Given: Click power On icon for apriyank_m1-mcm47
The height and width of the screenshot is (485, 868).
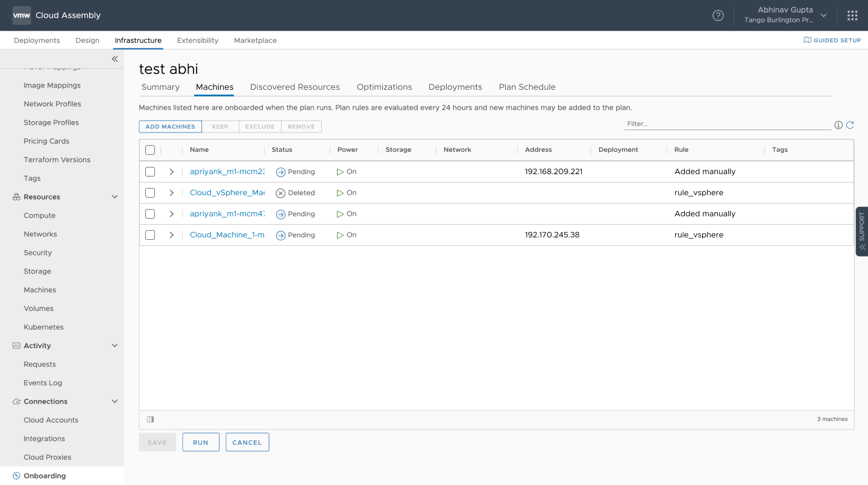Looking at the screenshot, I should tap(341, 214).
